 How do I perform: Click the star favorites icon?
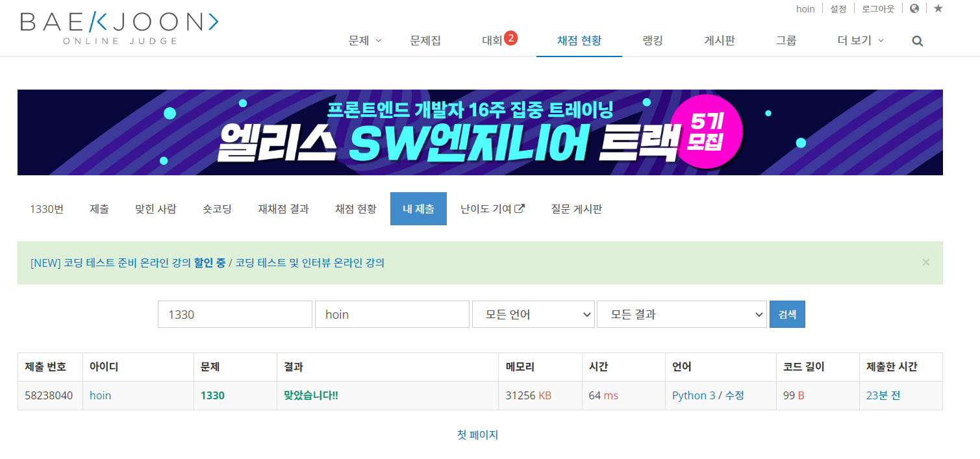pyautogui.click(x=938, y=8)
